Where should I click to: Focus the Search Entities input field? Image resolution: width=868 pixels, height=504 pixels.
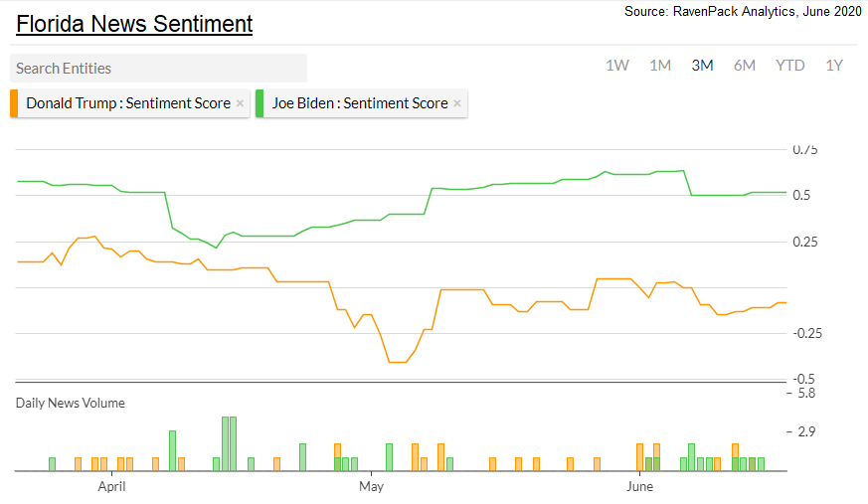click(159, 69)
